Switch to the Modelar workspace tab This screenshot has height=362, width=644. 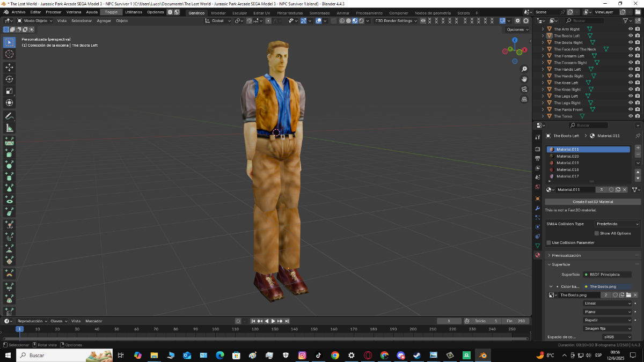(x=218, y=13)
